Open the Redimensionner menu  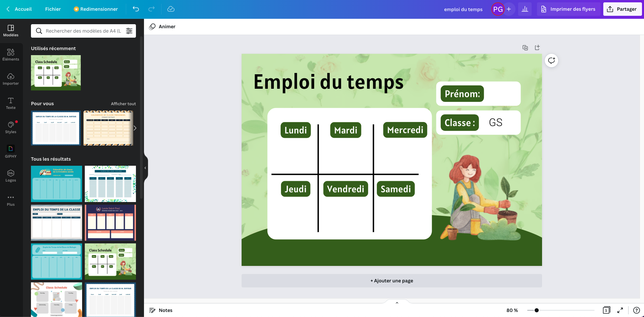pyautogui.click(x=96, y=9)
